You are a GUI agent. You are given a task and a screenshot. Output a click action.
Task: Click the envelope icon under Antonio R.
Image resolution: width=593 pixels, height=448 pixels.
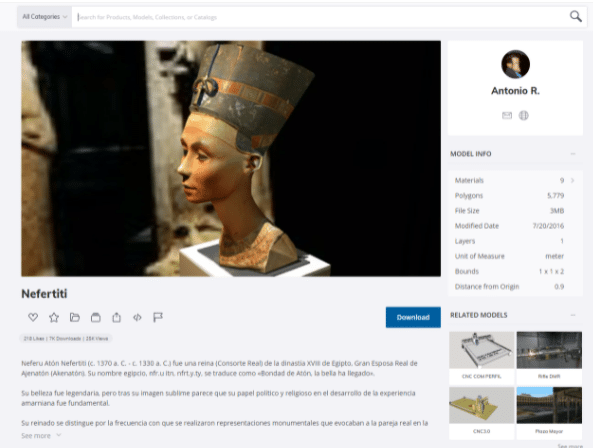click(507, 115)
